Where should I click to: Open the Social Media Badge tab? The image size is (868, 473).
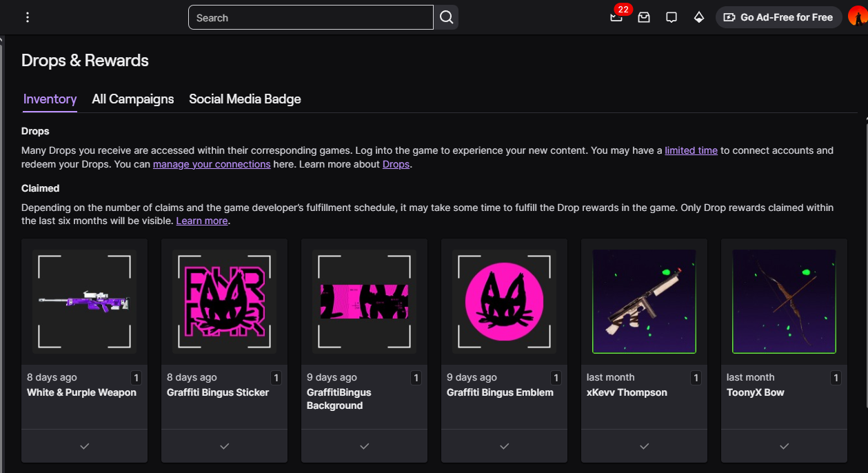coord(245,99)
